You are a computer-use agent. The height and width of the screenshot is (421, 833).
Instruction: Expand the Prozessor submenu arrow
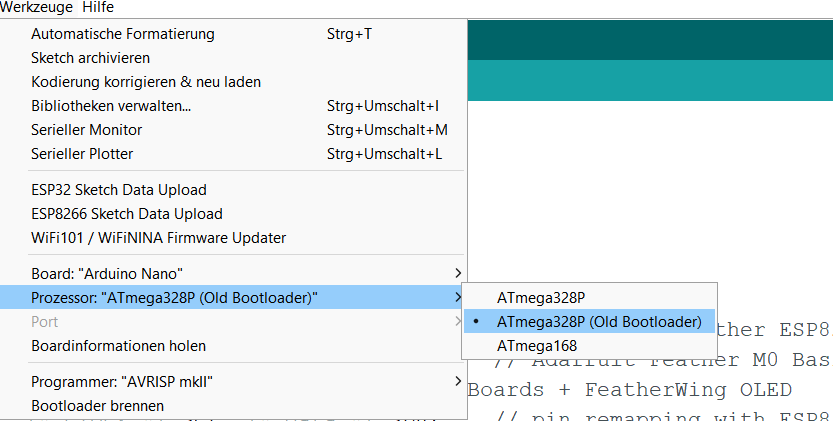(458, 297)
